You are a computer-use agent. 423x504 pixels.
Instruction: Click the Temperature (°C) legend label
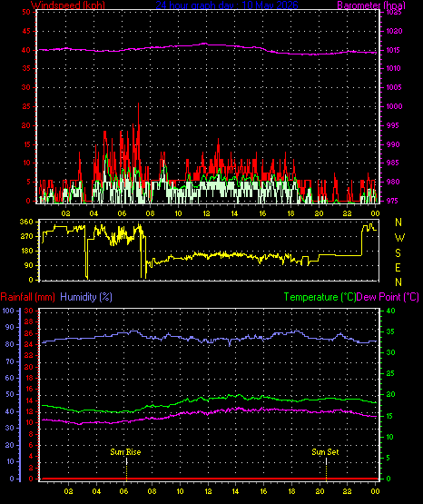[x=320, y=297]
